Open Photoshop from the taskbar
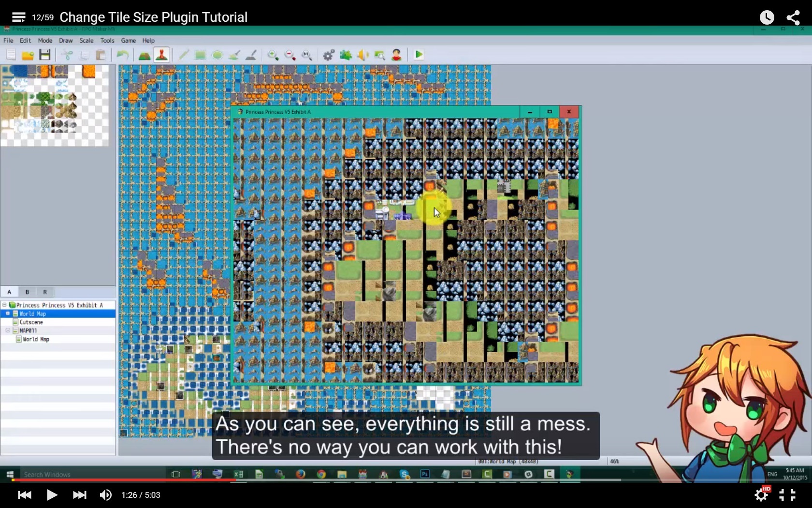 click(425, 474)
